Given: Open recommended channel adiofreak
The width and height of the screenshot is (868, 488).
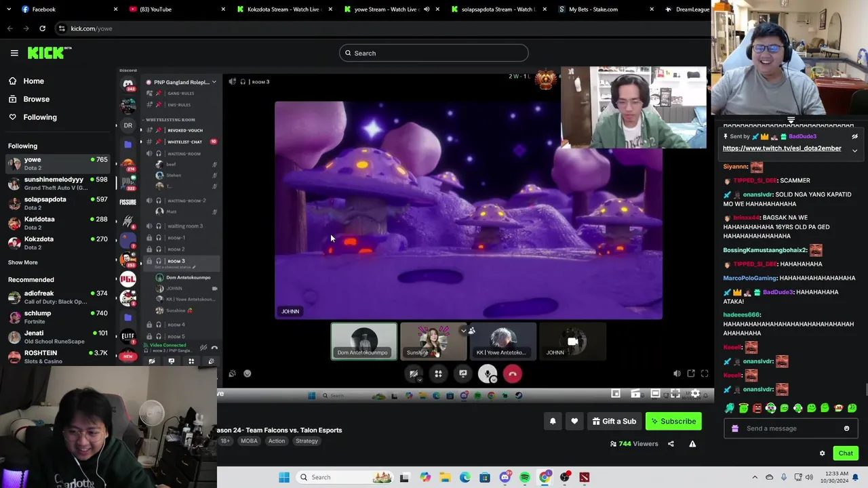Looking at the screenshot, I should [58, 297].
